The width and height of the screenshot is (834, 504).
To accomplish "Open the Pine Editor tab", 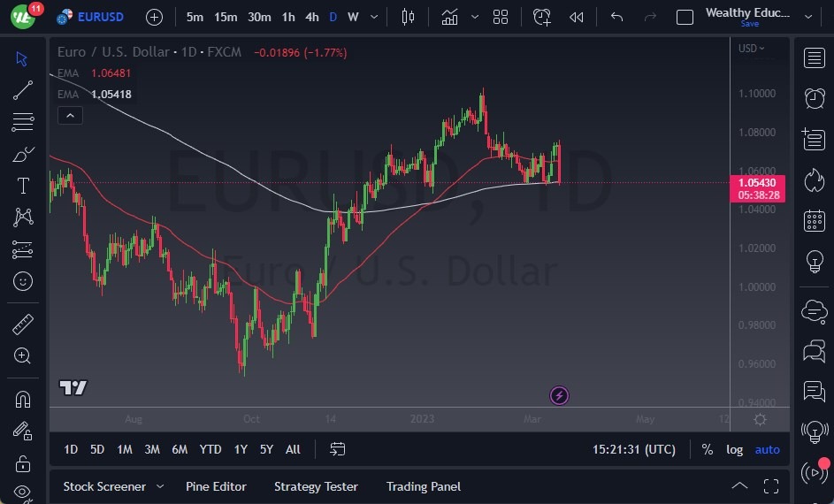I will (x=216, y=486).
